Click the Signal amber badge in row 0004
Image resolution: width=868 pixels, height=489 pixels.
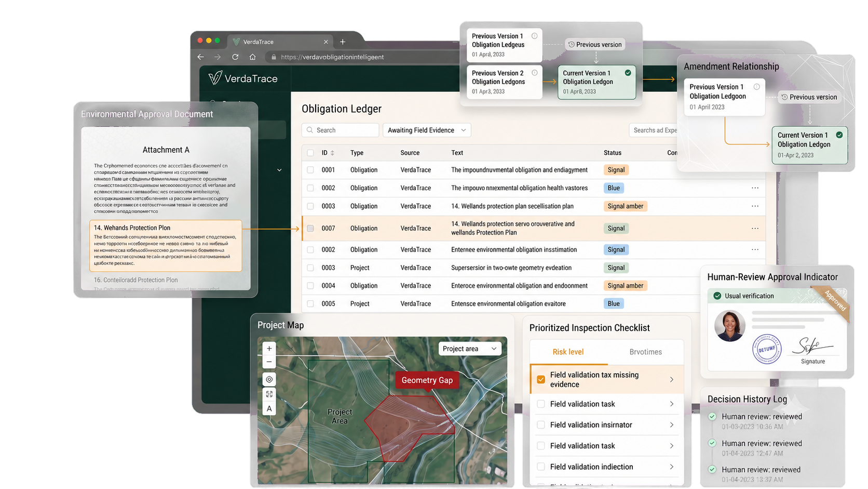pos(625,286)
